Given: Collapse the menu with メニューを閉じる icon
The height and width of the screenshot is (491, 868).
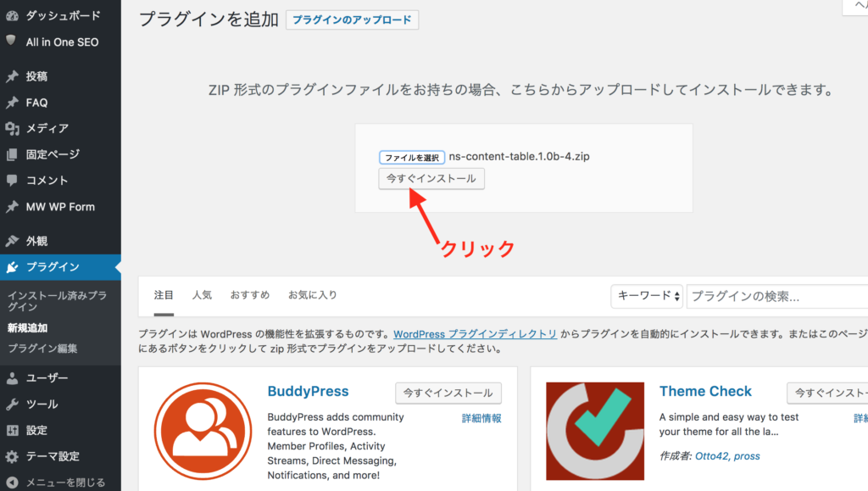Looking at the screenshot, I should [x=12, y=483].
